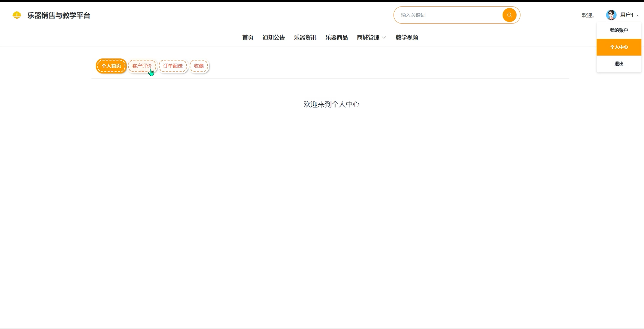Choose 退出 to log out
The image size is (644, 329).
coord(619,64)
